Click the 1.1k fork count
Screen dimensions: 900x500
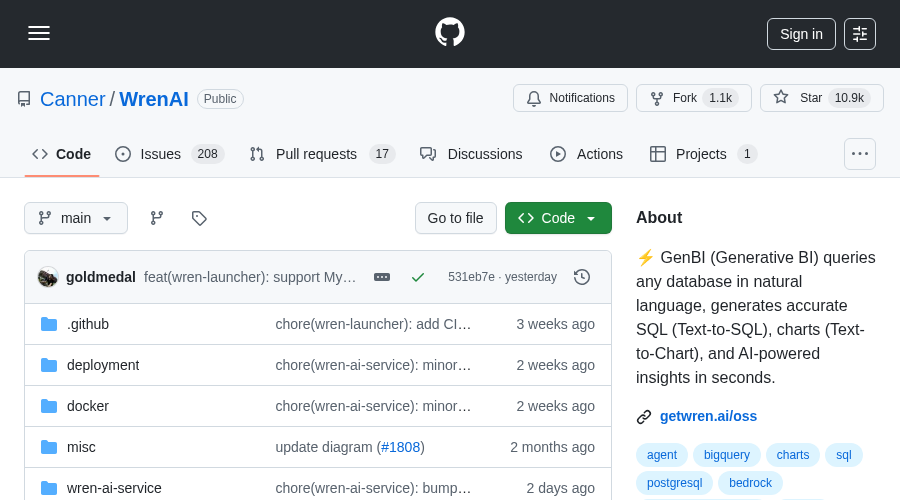720,98
